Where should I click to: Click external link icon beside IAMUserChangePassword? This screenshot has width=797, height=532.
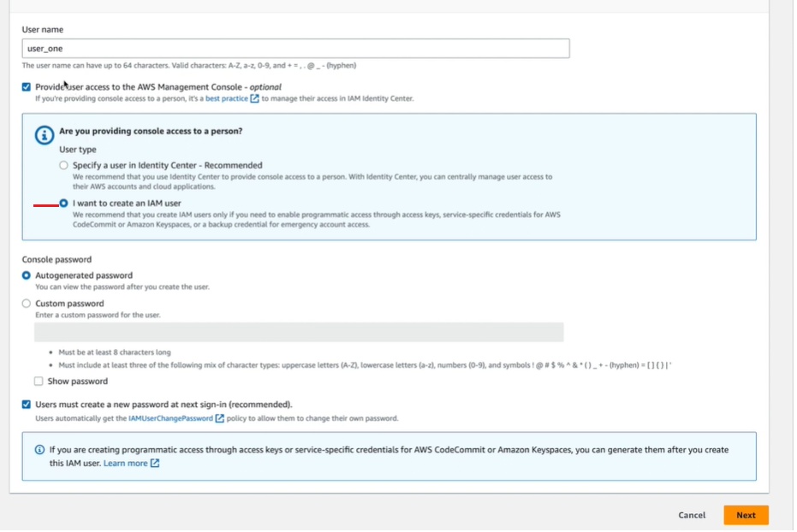(220, 418)
